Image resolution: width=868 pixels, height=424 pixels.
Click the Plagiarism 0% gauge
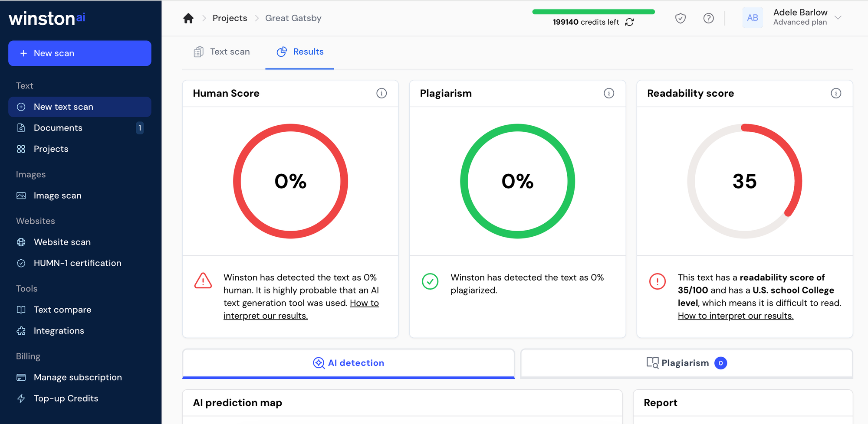518,181
